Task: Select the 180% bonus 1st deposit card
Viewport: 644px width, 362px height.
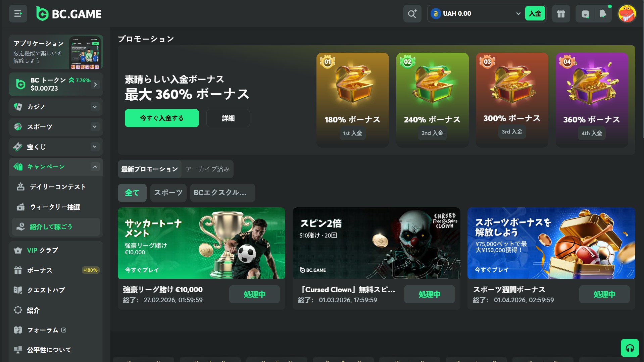Action: pyautogui.click(x=352, y=100)
